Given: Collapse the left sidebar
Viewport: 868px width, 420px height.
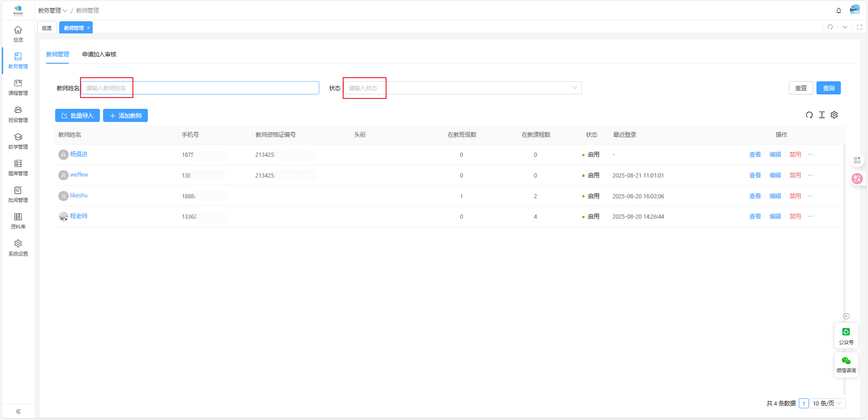Looking at the screenshot, I should [x=18, y=411].
